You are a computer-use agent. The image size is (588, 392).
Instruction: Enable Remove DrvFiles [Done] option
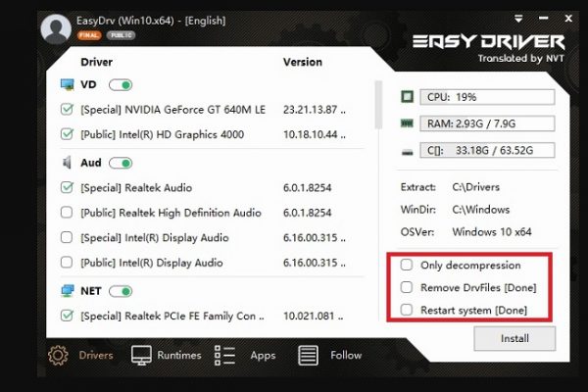[x=407, y=287]
